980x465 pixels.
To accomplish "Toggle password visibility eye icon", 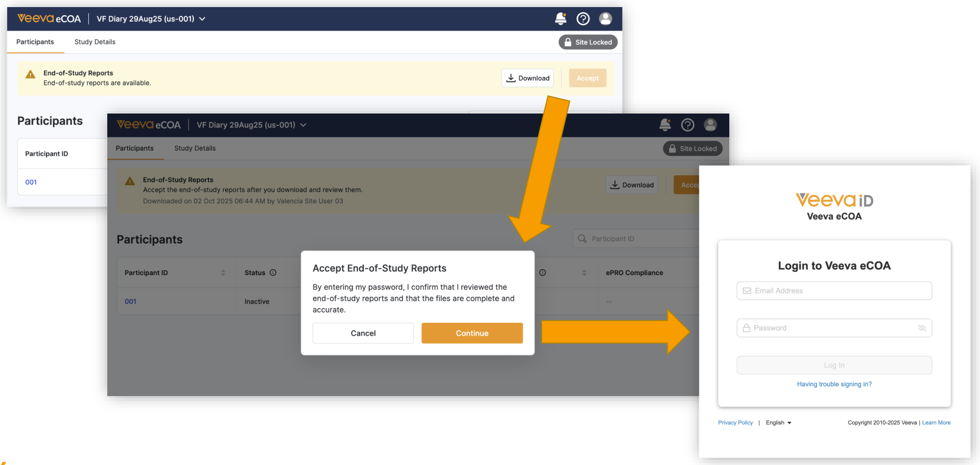I will pyautogui.click(x=922, y=328).
